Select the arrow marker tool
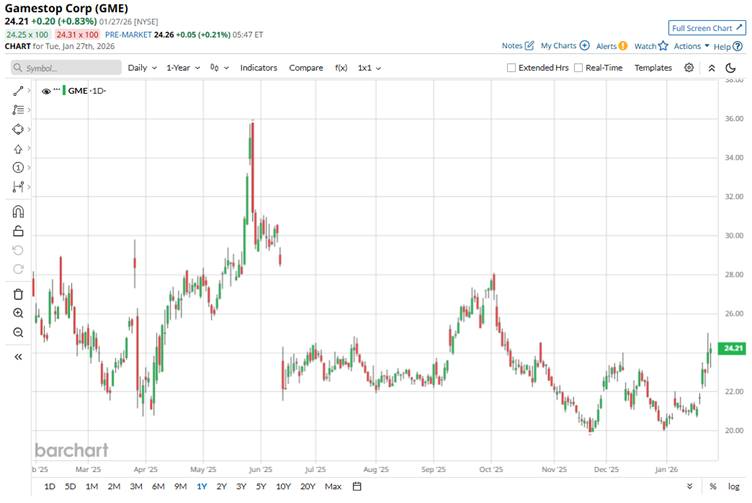 coord(18,149)
